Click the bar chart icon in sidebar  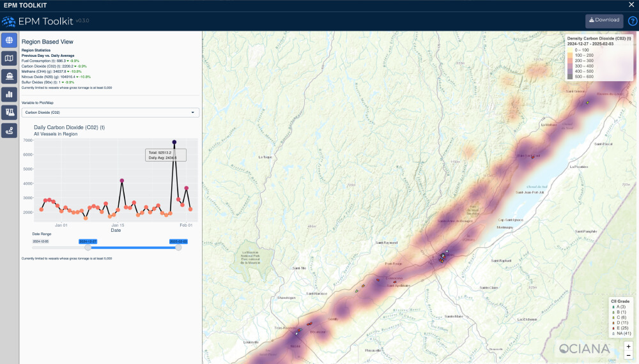coord(9,95)
